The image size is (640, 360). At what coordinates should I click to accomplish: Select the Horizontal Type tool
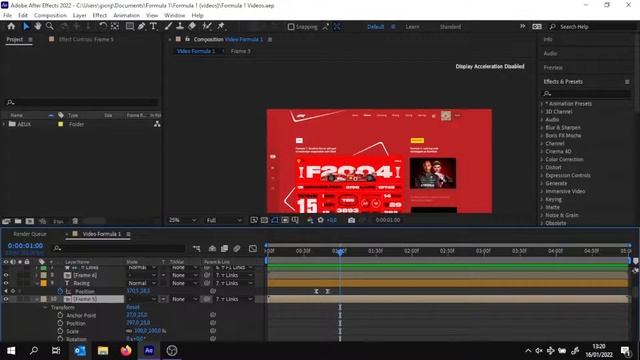(x=153, y=26)
